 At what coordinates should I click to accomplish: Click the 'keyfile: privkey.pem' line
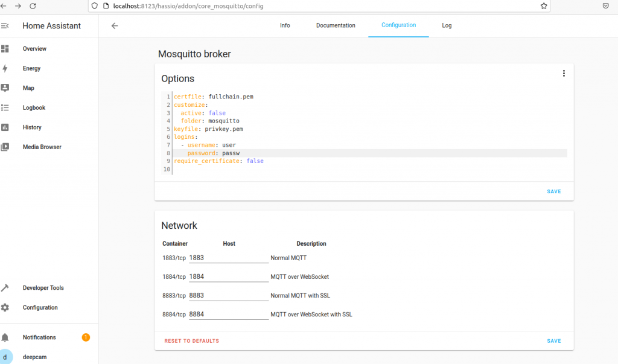pyautogui.click(x=208, y=129)
